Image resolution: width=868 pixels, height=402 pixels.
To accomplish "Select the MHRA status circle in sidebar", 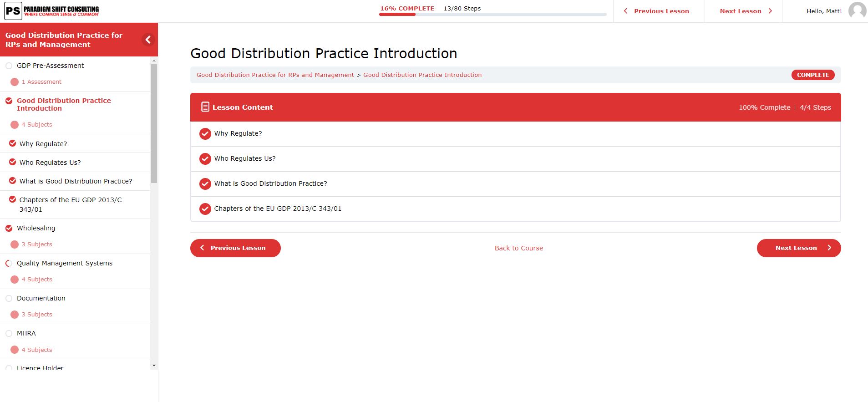I will (9, 333).
